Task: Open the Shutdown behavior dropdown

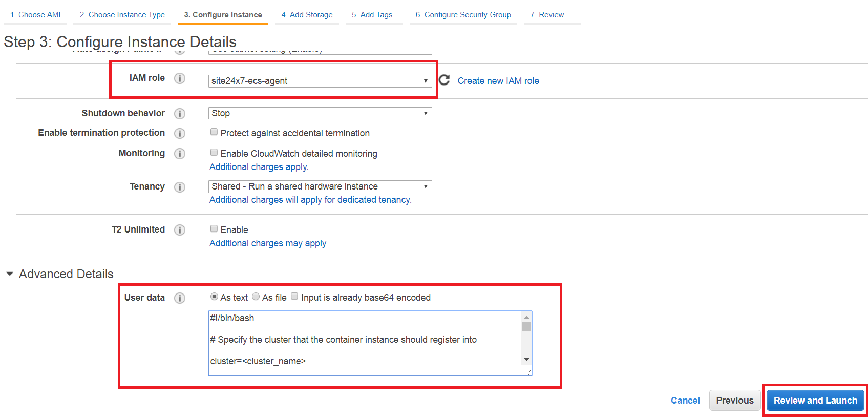Action: (320, 113)
